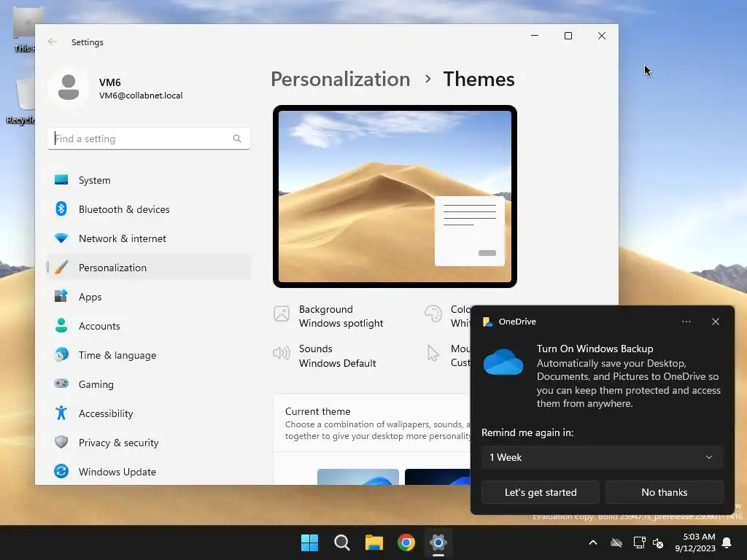Click the network status tray icon
This screenshot has width=747, height=560.
639,542
